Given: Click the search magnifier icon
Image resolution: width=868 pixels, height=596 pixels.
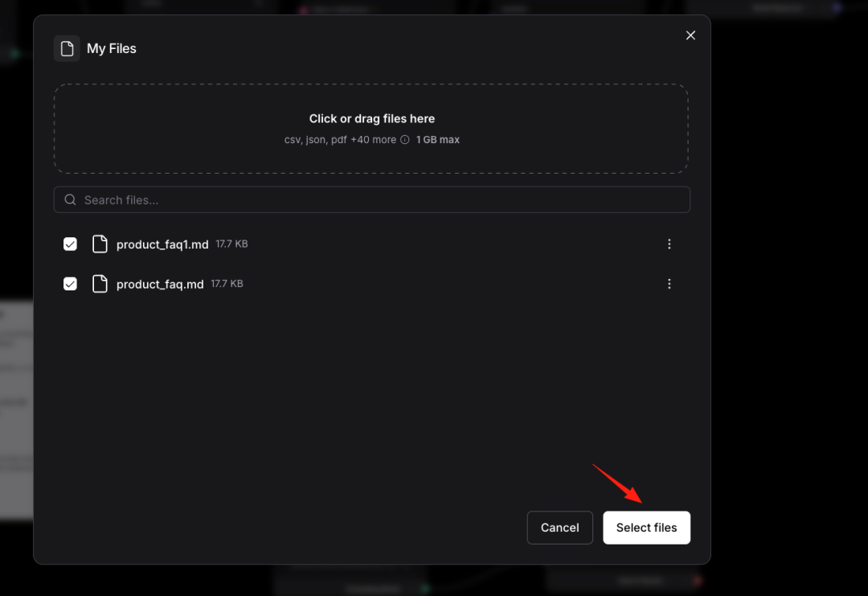Looking at the screenshot, I should click(70, 199).
